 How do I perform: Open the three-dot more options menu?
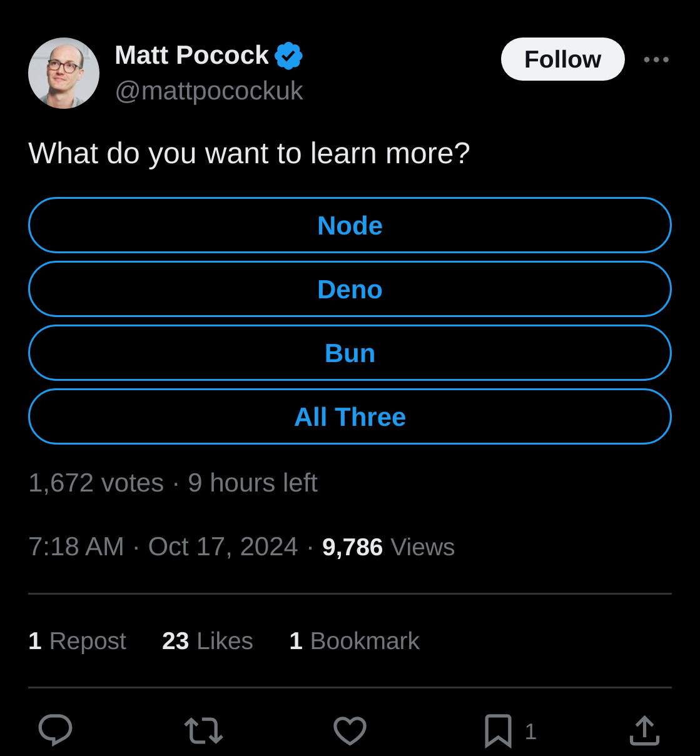(x=656, y=59)
